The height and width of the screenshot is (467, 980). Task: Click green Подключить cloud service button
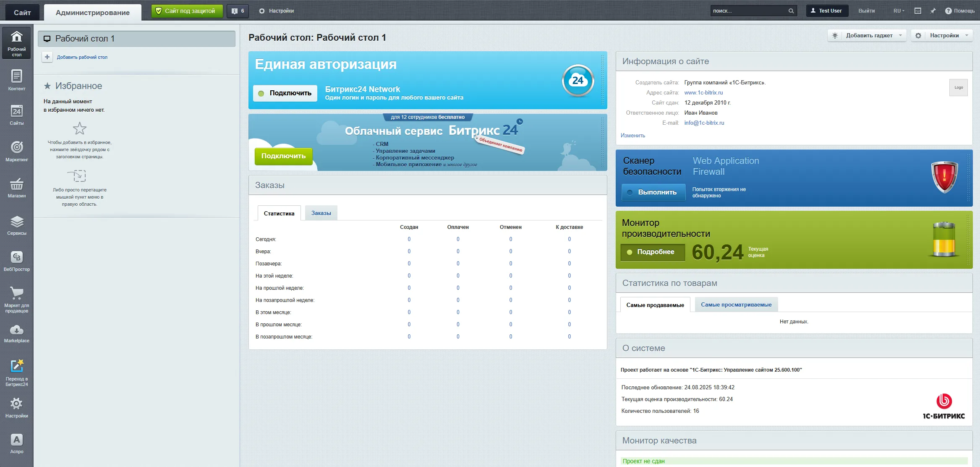pyautogui.click(x=283, y=156)
